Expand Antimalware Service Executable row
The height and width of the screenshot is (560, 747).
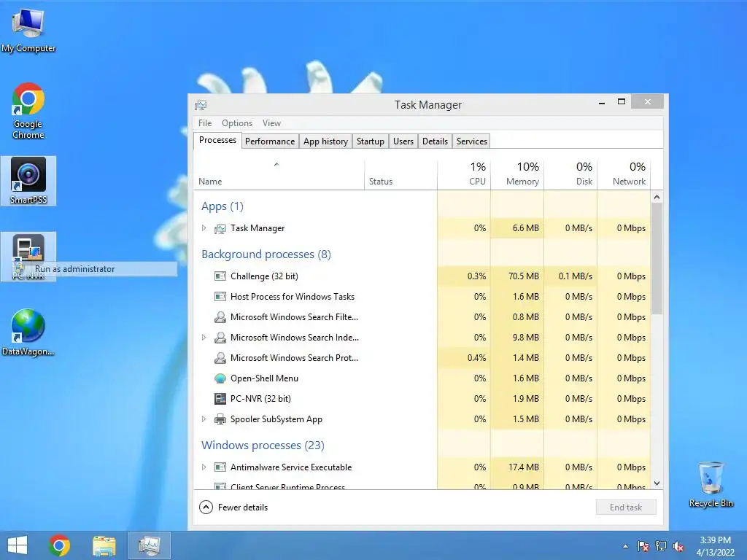pyautogui.click(x=204, y=467)
